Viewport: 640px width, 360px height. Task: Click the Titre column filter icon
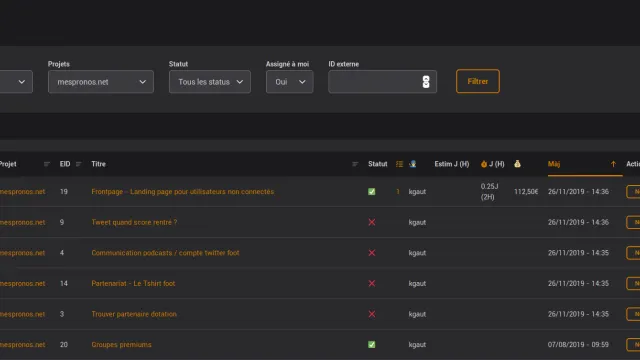tap(355, 164)
